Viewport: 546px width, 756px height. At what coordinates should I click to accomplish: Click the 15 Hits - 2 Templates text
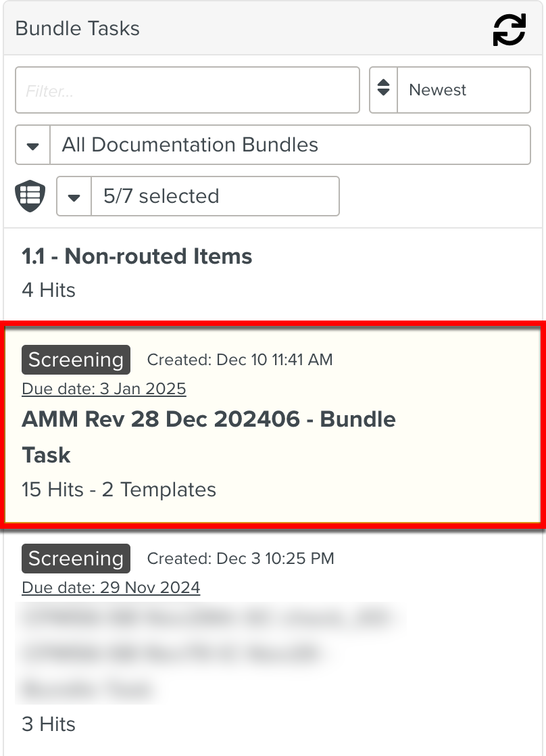click(119, 490)
